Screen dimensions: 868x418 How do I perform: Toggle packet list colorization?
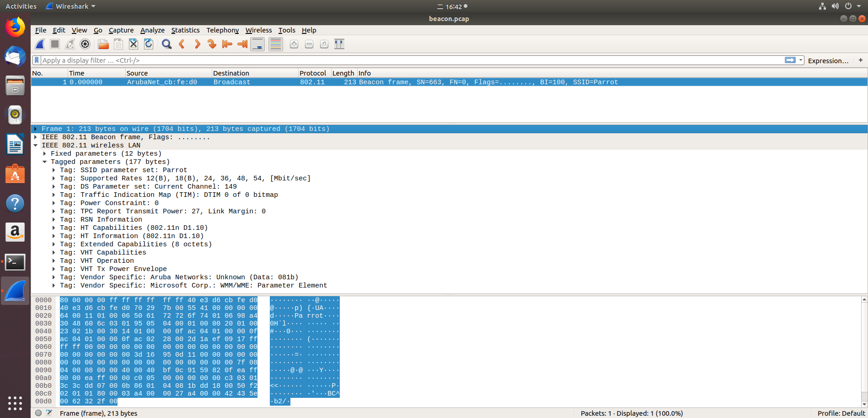tap(275, 44)
